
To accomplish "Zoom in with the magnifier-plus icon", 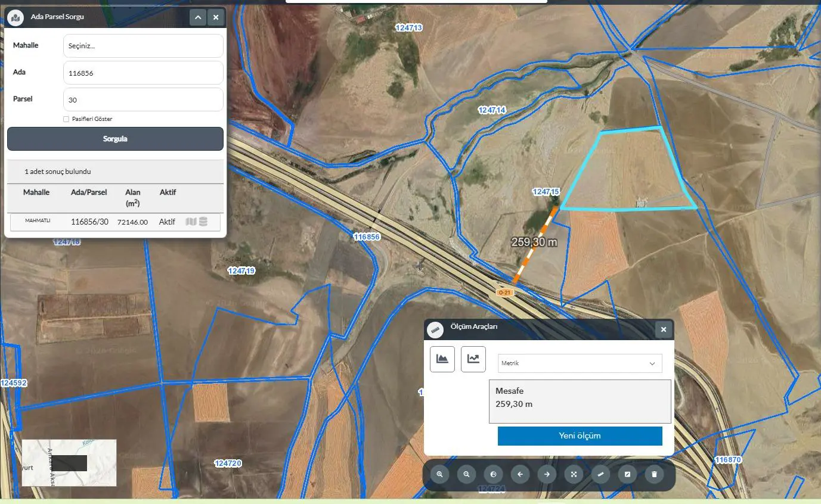I will 439,474.
